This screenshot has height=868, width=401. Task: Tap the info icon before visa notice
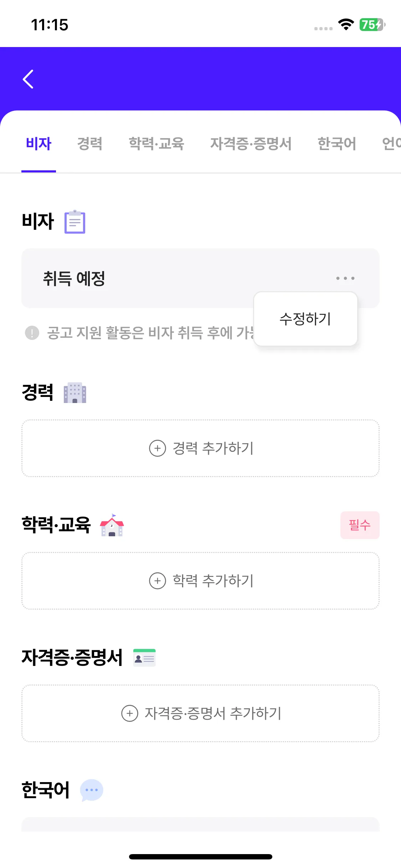click(x=32, y=333)
